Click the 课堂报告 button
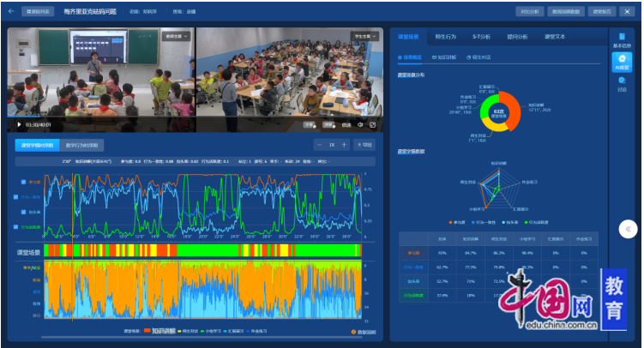This screenshot has height=348, width=644. point(602,12)
